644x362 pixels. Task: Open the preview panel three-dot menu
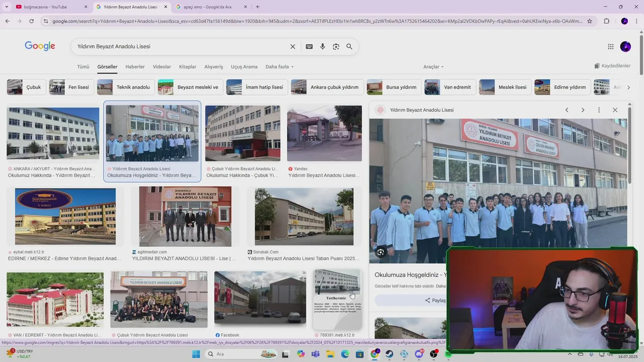coord(599,110)
